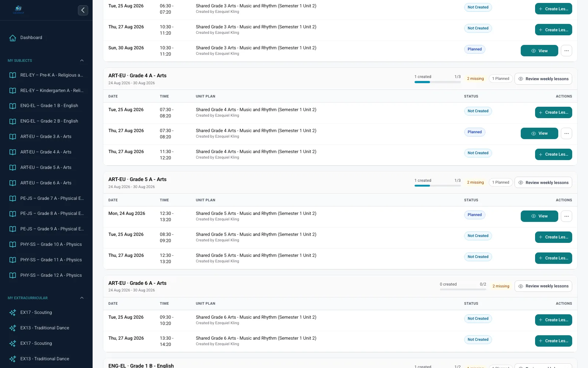Screen dimensions: 588x368
Task: Create lesson for Grade 5 Thu 27 Aug 12:30
Action: (553, 258)
